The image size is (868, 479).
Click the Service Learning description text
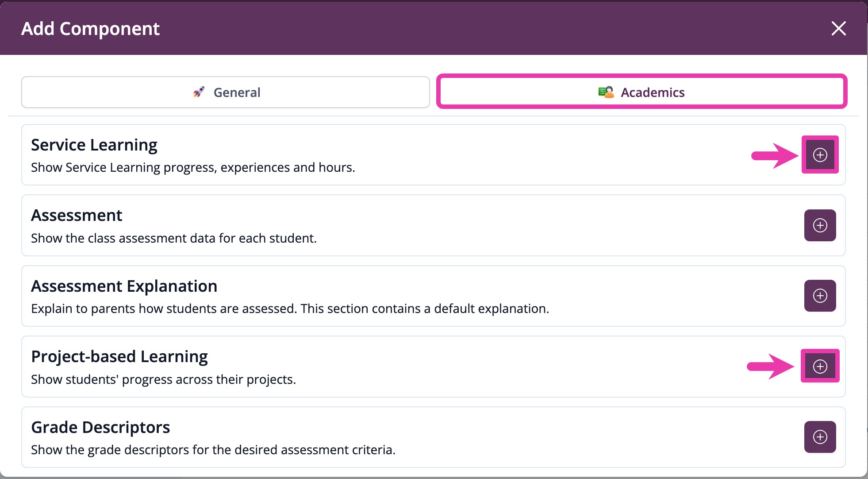(192, 167)
